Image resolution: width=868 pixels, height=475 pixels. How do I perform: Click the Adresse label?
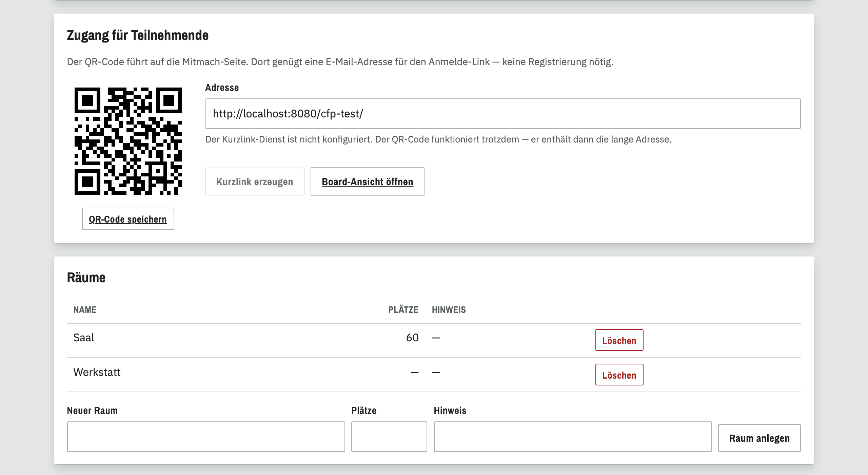[222, 88]
